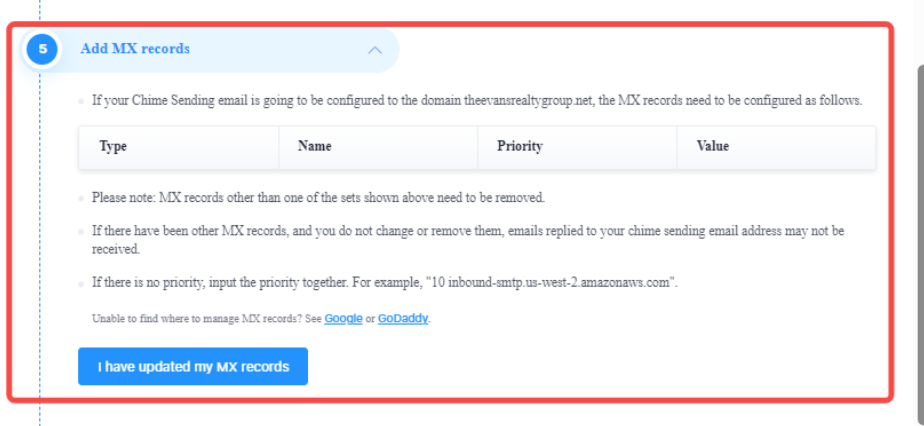Click the bullet beside the Please note line

pyautogui.click(x=81, y=199)
